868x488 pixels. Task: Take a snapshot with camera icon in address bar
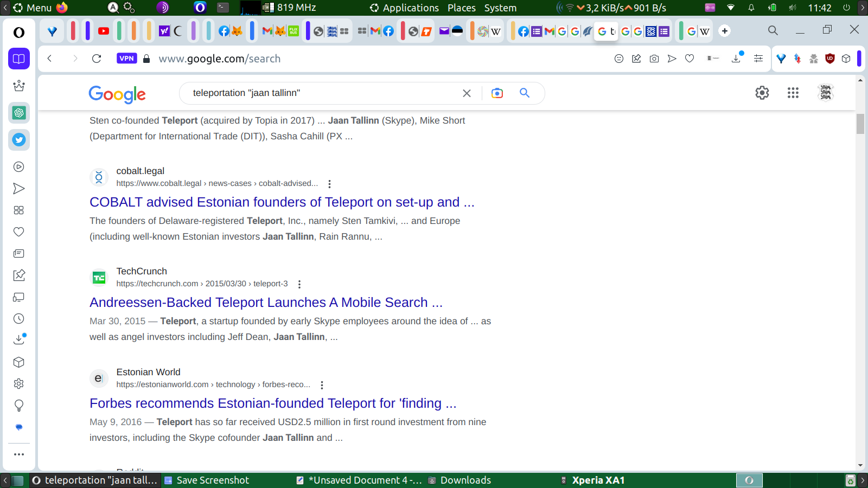(x=654, y=59)
